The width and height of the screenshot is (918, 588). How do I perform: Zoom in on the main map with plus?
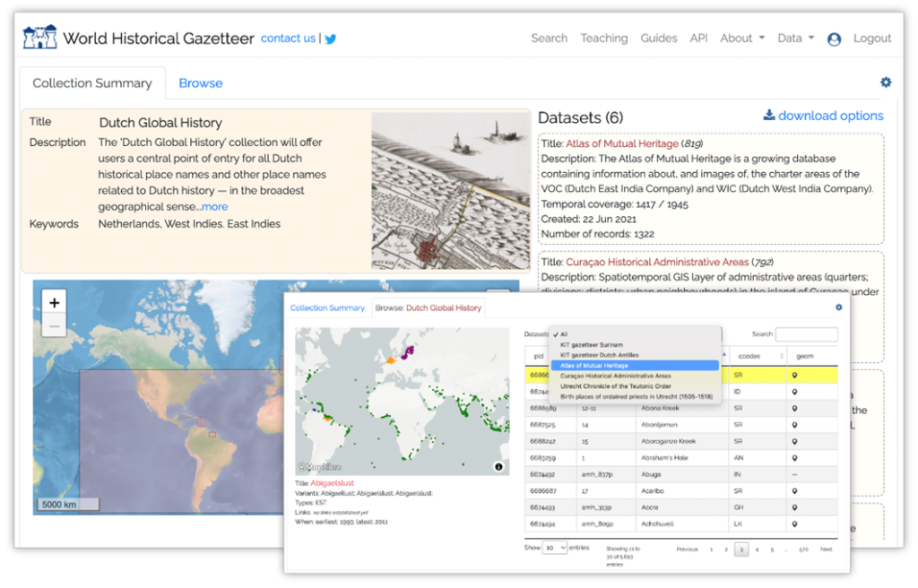55,303
